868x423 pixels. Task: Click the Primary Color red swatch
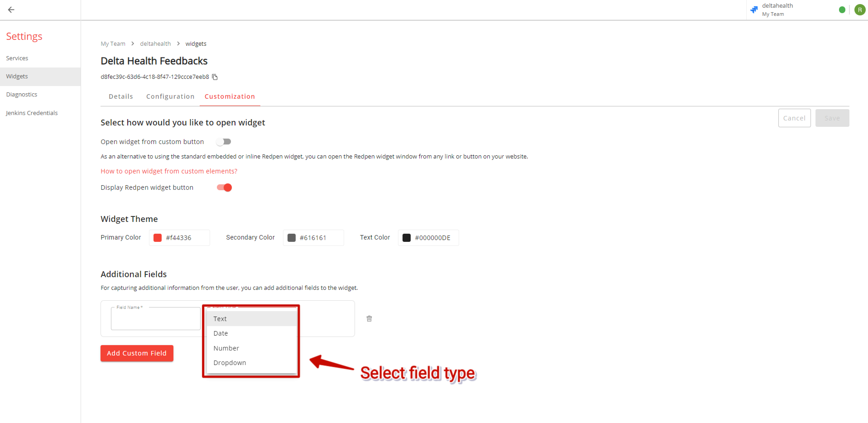pyautogui.click(x=157, y=238)
